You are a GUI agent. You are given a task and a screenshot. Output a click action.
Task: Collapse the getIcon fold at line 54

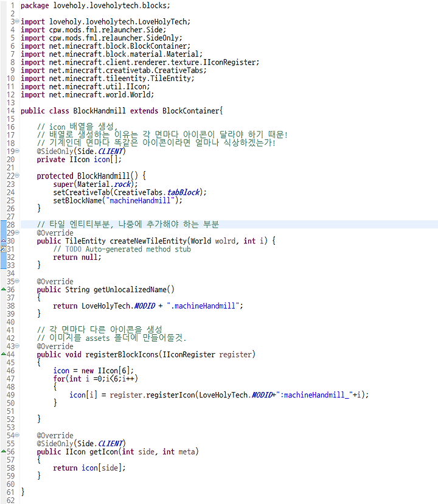coord(17,435)
